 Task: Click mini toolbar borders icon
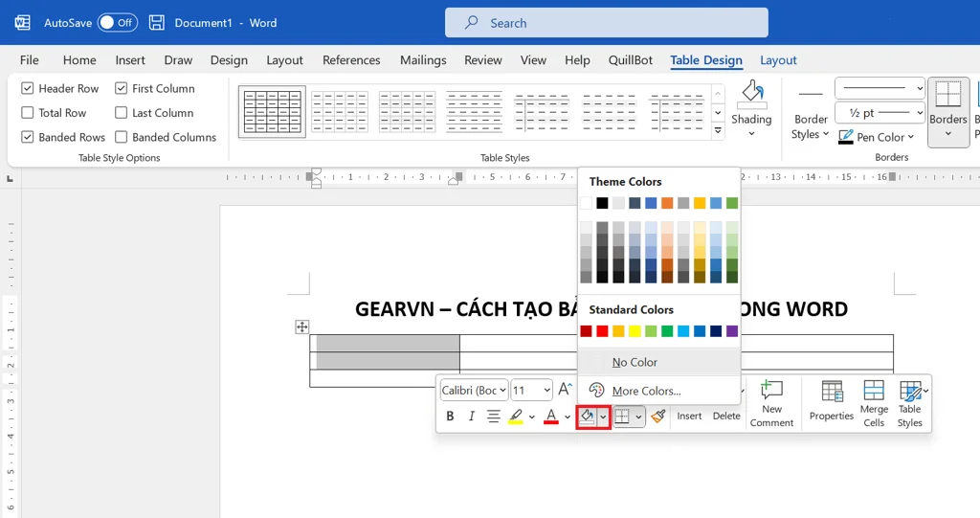(622, 416)
